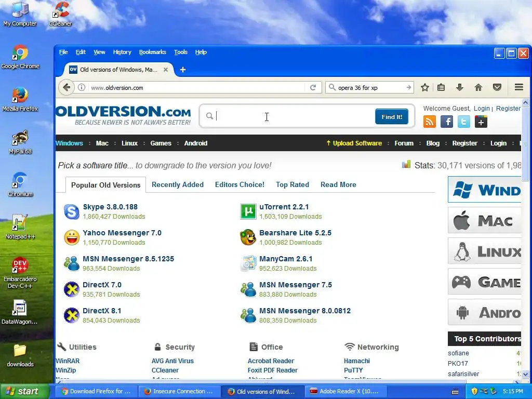Click the Linux platform banner in sidebar
This screenshot has width=532, height=399.
coord(485,251)
